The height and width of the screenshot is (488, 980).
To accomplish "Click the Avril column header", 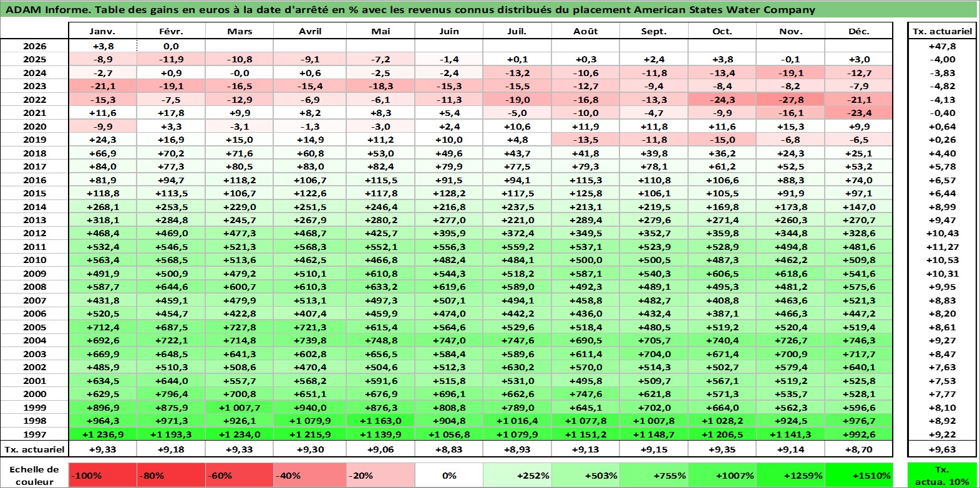I will click(310, 31).
